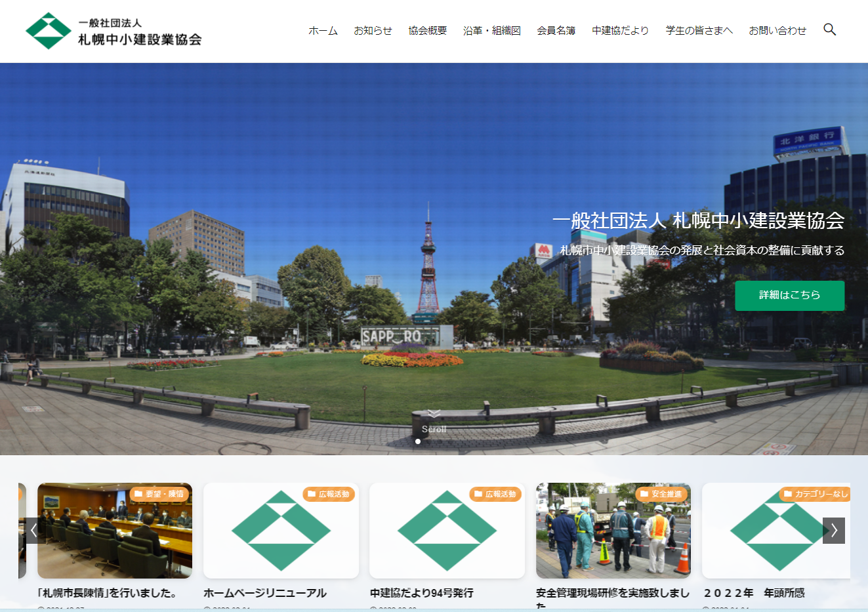
Task: Open the 要望・陳情 category tag
Action: point(159,494)
